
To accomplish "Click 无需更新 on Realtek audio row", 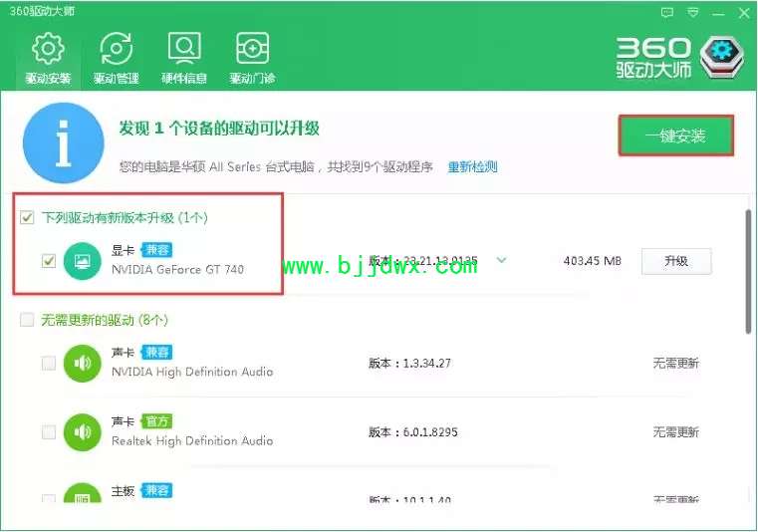I will (x=675, y=432).
